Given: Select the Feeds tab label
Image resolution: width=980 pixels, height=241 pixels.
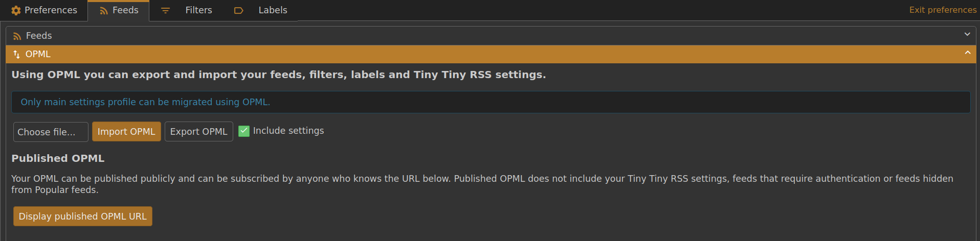Looking at the screenshot, I should [x=125, y=10].
